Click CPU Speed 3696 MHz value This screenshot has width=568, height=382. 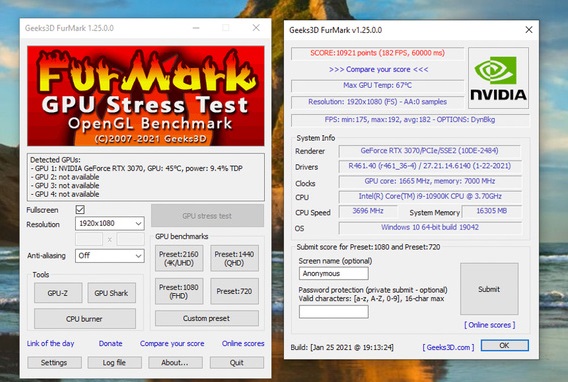click(x=368, y=211)
